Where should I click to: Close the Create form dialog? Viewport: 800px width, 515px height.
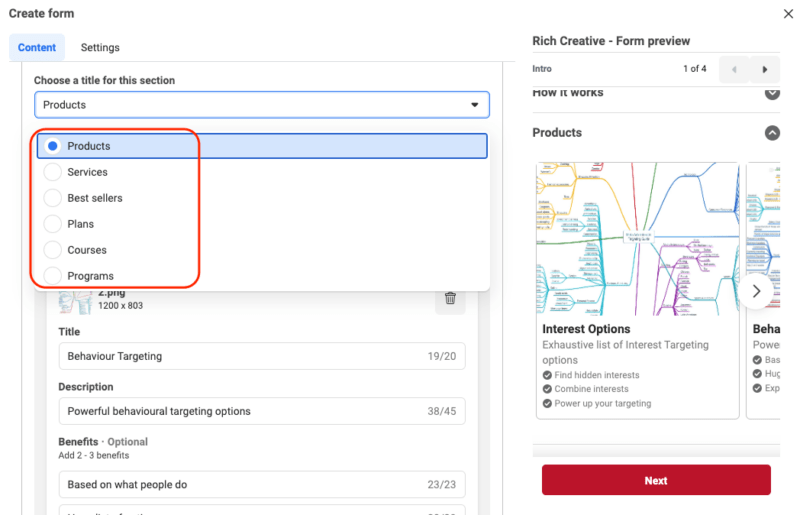[788, 14]
